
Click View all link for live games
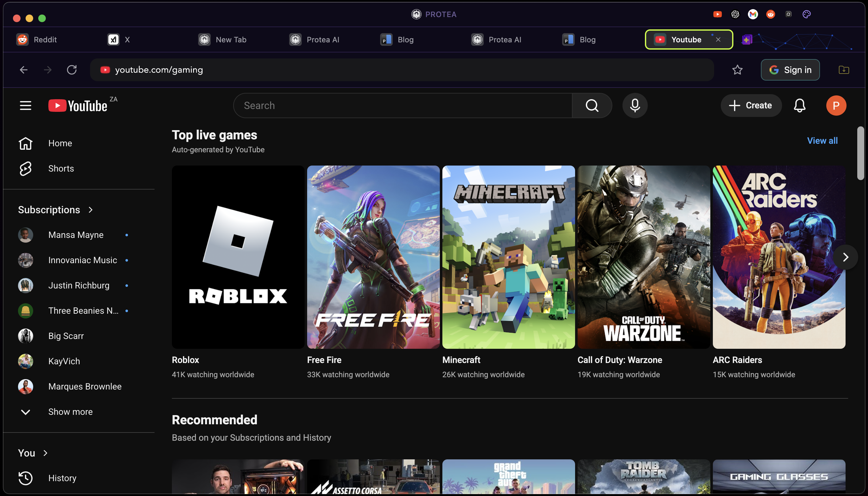coord(822,141)
